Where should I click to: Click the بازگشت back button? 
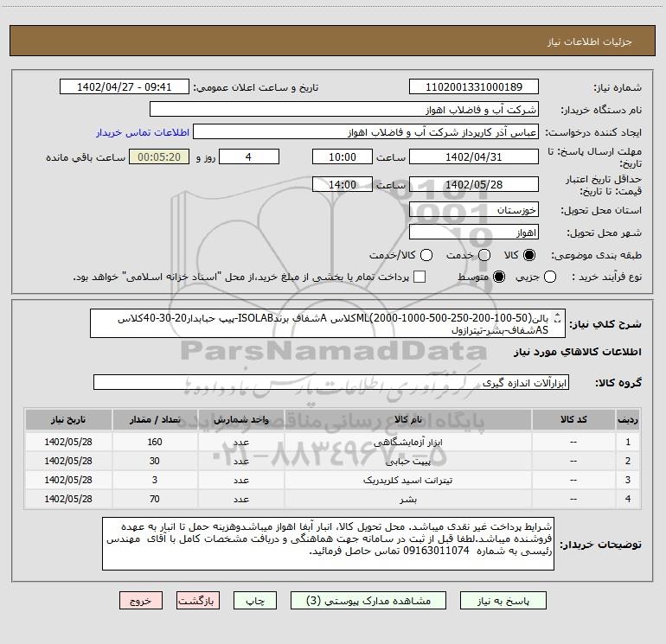pyautogui.click(x=198, y=601)
